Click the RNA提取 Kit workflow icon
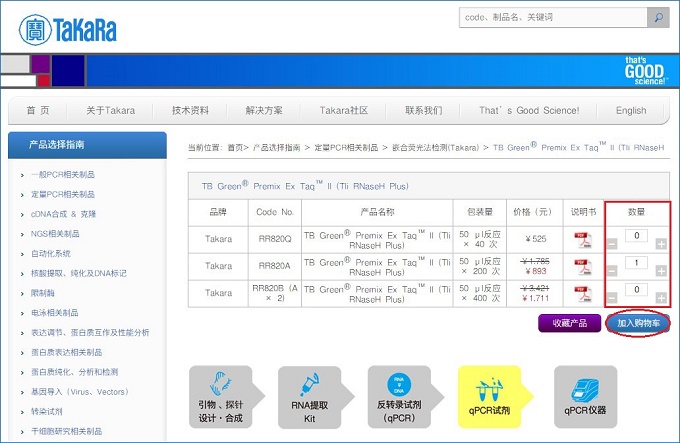This screenshot has height=443, width=680. (315, 397)
